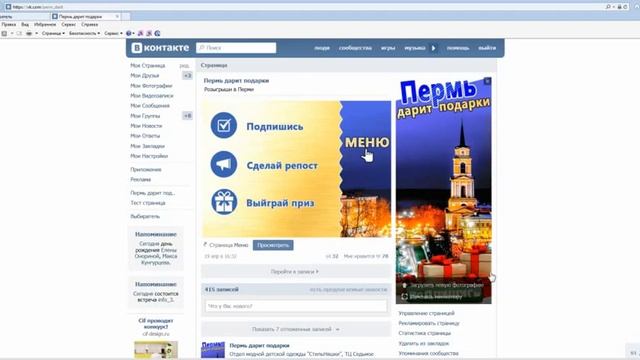Expand the arrow next to the print icon
Screen dimensions: 640x360
[x=36, y=33]
